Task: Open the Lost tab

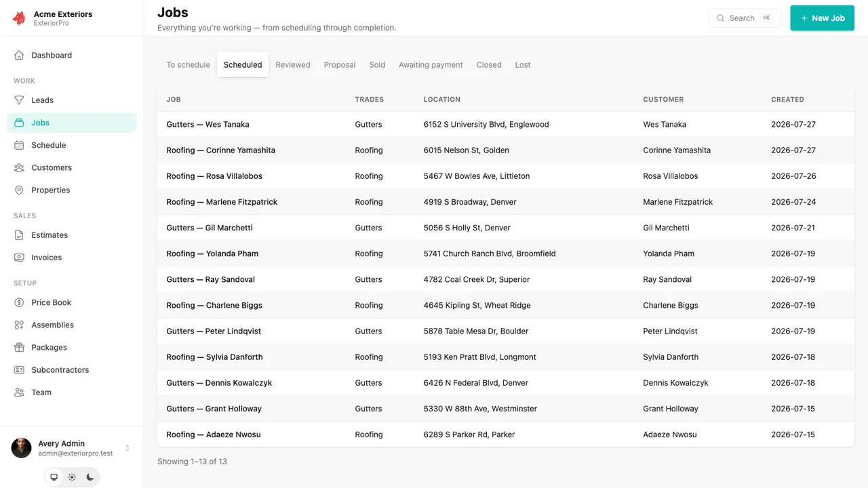Action: click(523, 65)
